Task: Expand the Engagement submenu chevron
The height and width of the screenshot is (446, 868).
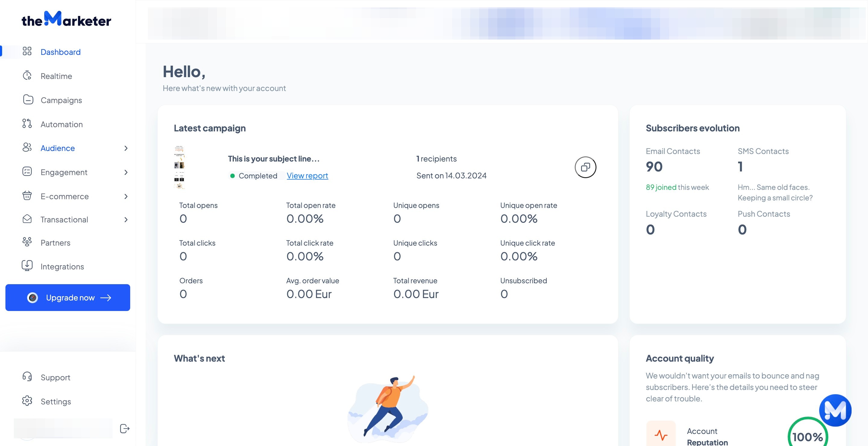Action: click(x=126, y=172)
